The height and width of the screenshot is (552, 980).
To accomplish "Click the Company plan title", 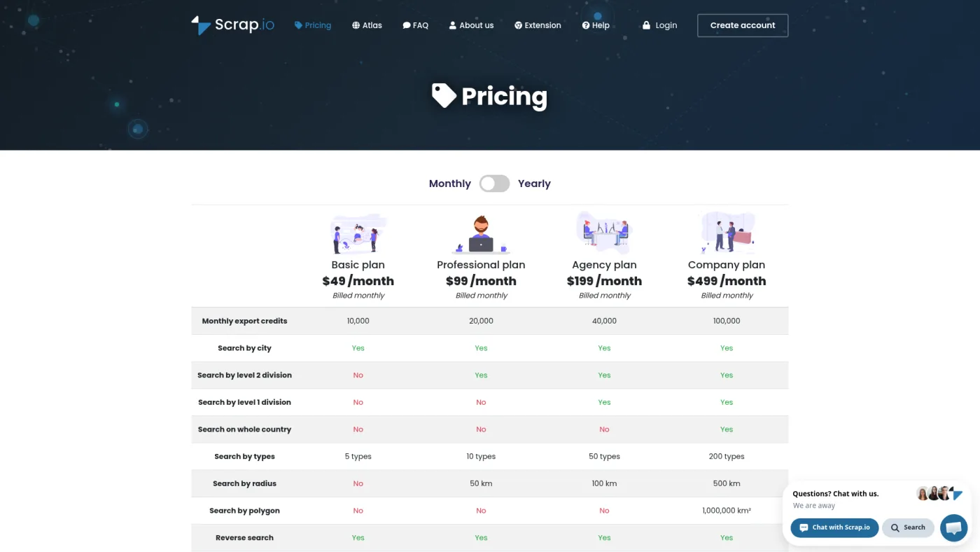I will tap(727, 265).
